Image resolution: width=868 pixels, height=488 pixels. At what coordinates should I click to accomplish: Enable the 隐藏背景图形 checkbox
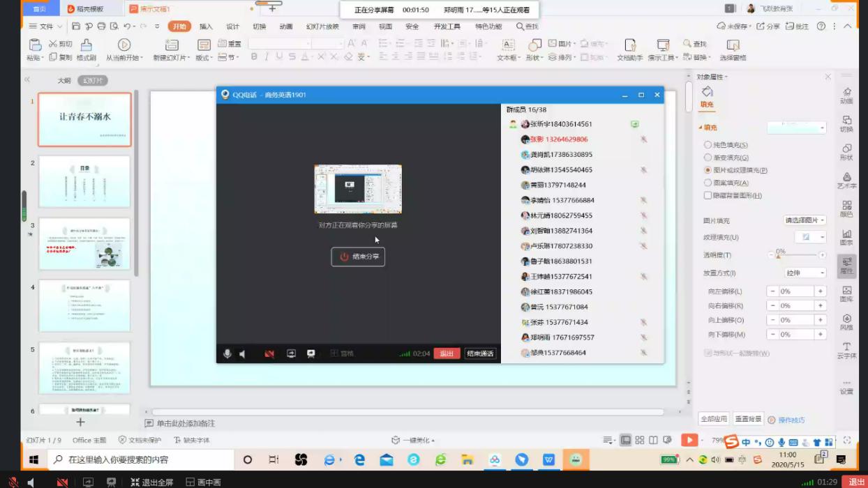708,196
